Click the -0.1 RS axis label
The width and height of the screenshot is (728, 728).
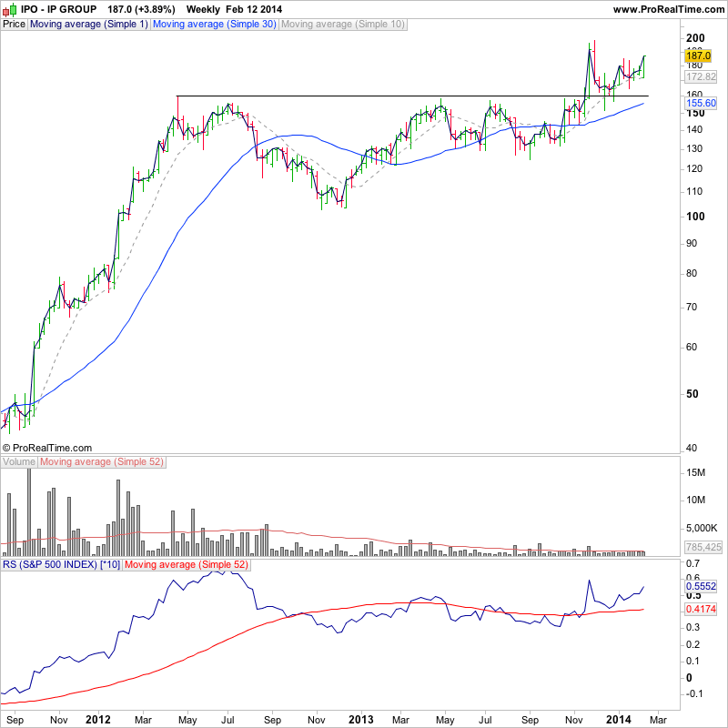(694, 693)
